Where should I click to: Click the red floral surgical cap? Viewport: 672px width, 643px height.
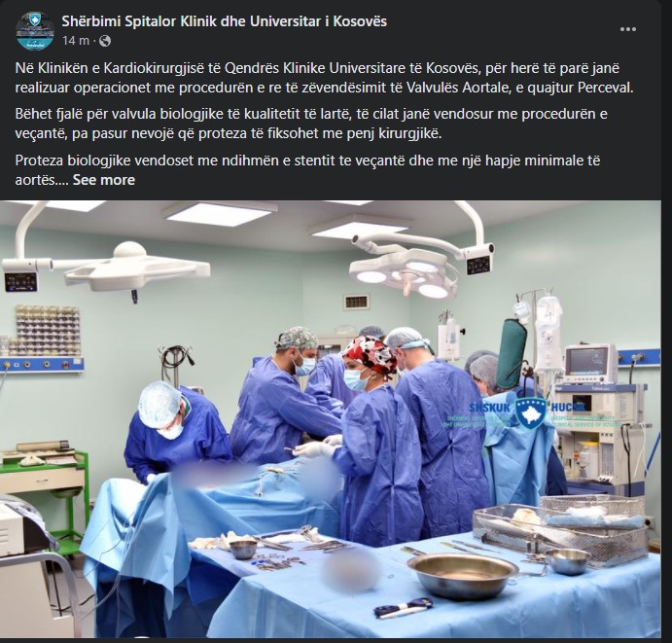click(x=371, y=357)
